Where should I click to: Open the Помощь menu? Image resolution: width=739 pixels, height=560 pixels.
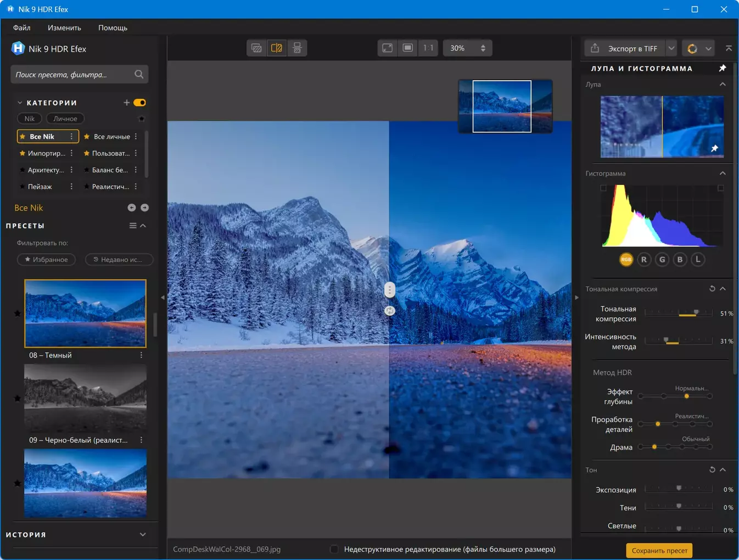coord(113,27)
